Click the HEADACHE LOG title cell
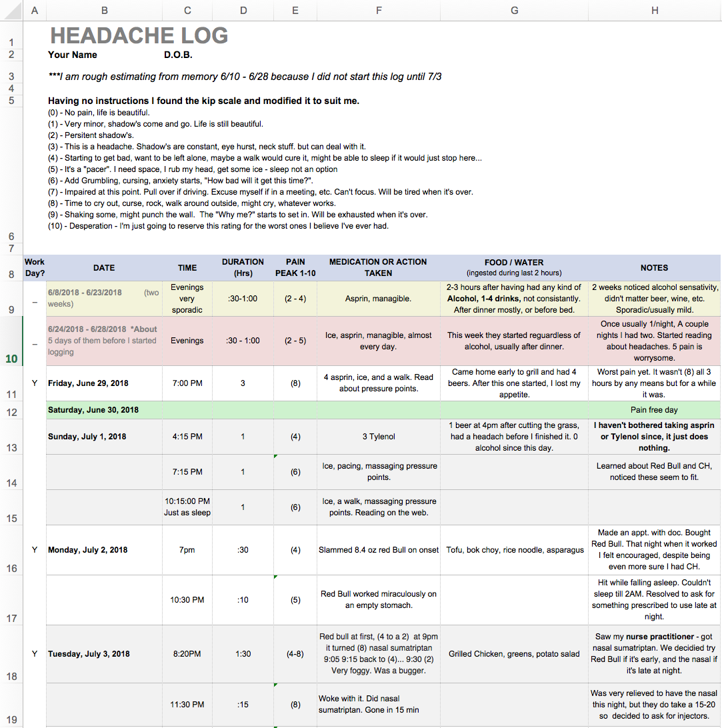 click(x=139, y=36)
